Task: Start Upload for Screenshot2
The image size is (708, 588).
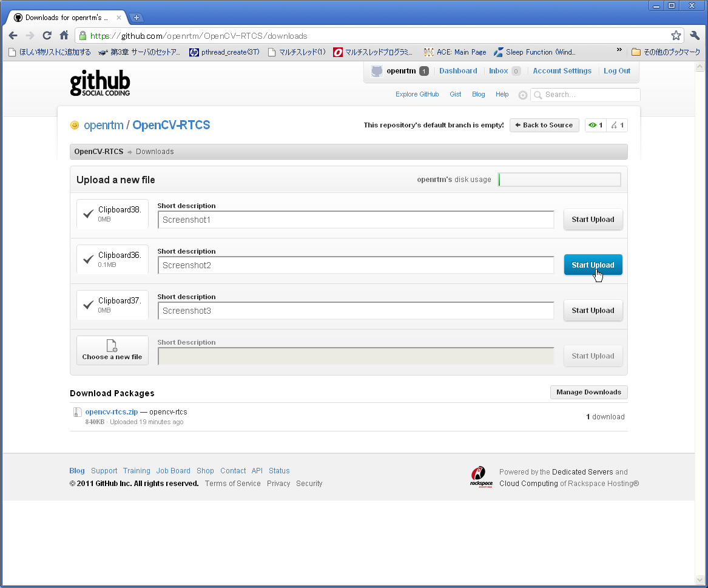Action: [593, 265]
